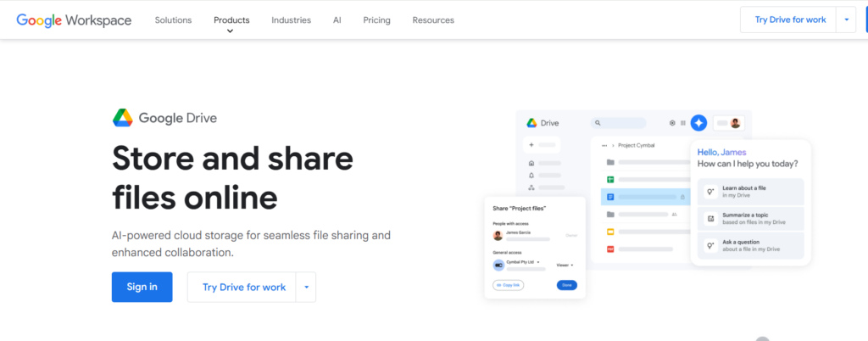Click the blue Sign in button

tap(142, 287)
